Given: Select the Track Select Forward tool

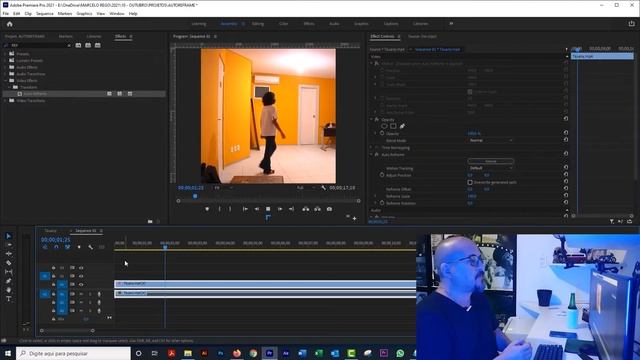Looking at the screenshot, I should click(x=9, y=245).
